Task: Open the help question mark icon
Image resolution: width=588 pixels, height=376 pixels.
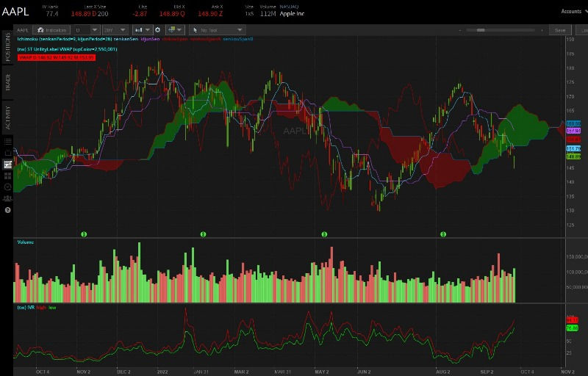Action: click(7, 210)
